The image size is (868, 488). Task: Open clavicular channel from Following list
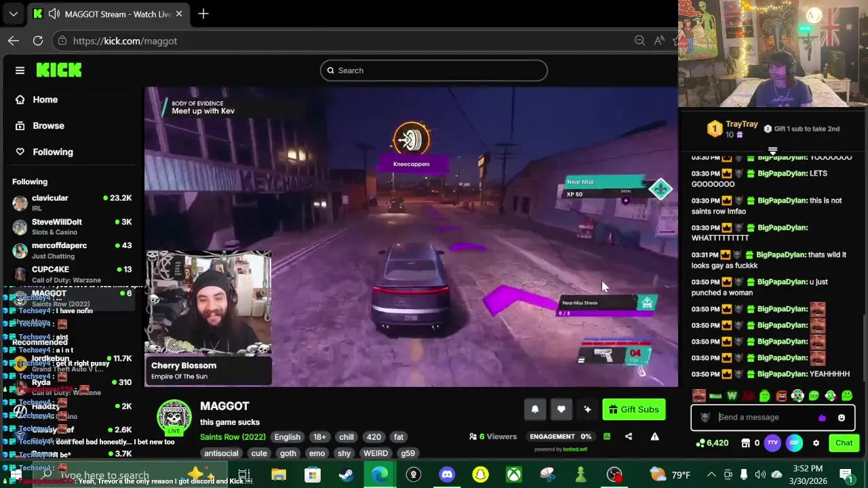(73, 202)
